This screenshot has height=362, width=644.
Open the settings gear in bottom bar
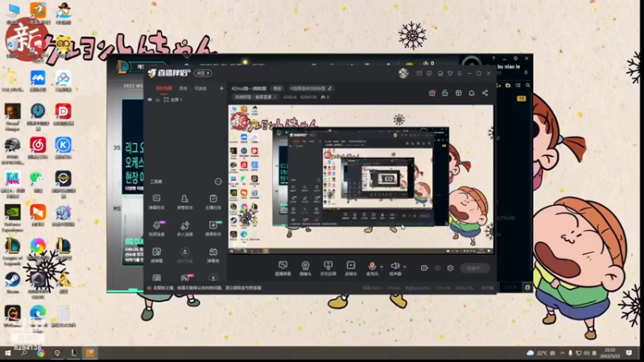pos(451,268)
